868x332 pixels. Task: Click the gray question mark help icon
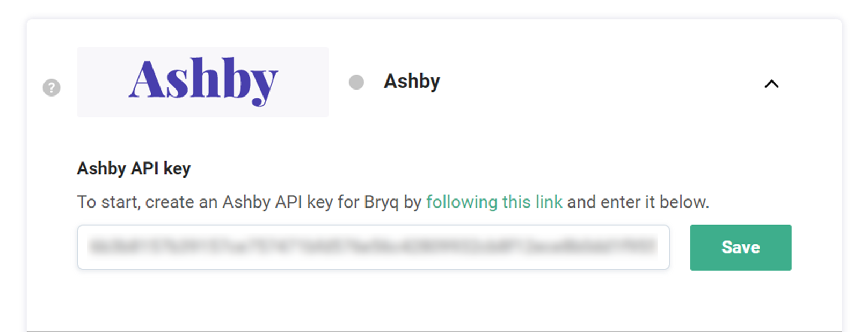[52, 87]
